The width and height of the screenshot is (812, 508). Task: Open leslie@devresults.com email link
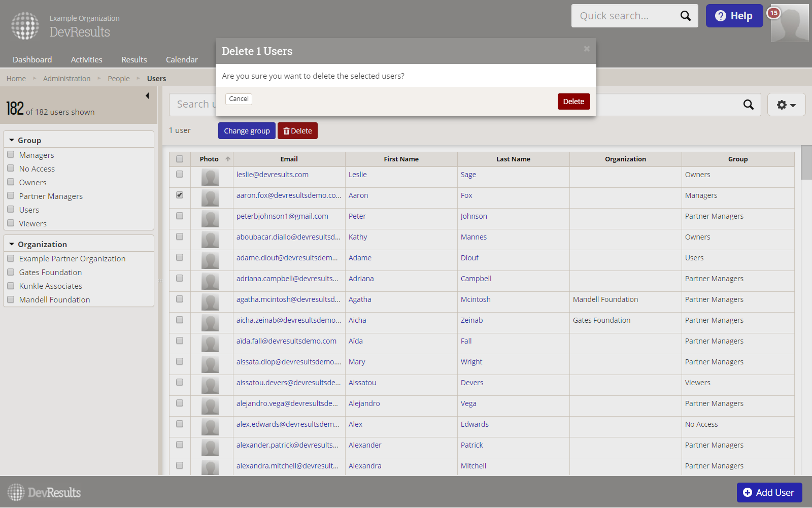(x=273, y=175)
